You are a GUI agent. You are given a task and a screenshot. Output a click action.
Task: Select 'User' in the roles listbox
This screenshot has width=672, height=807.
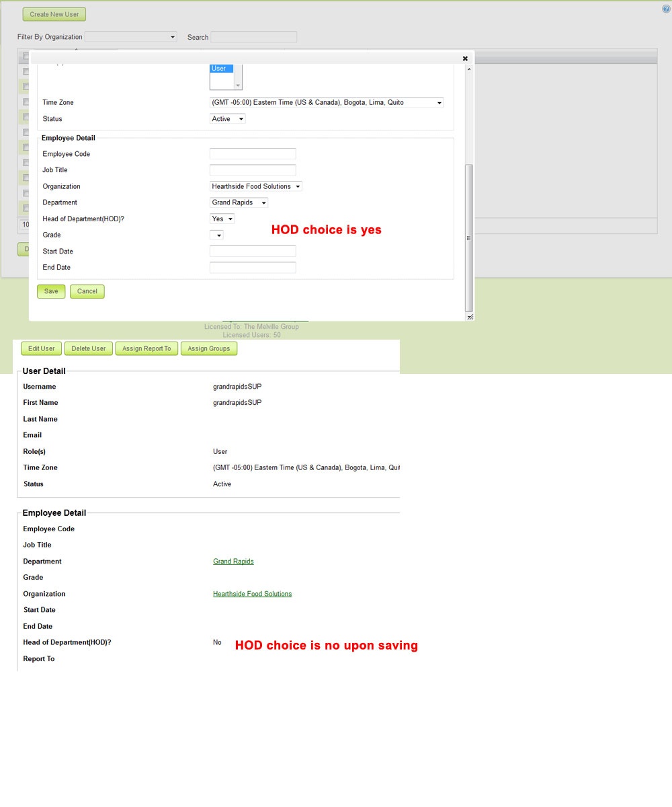tap(222, 69)
